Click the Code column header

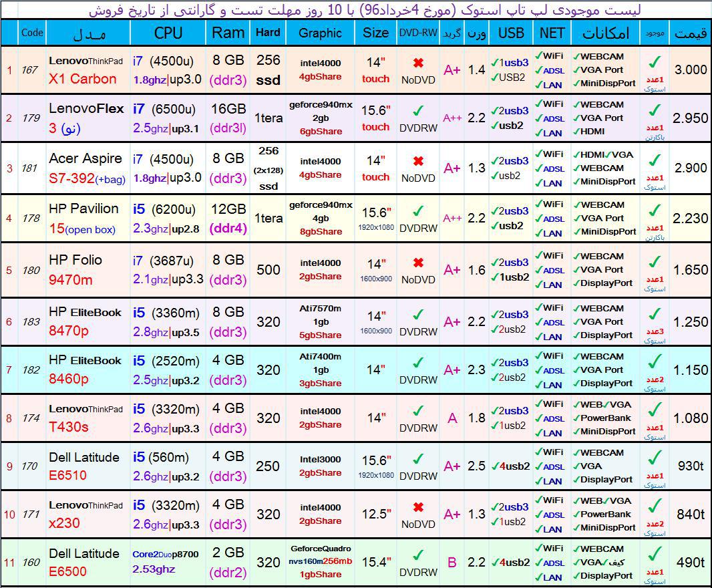pyautogui.click(x=32, y=33)
